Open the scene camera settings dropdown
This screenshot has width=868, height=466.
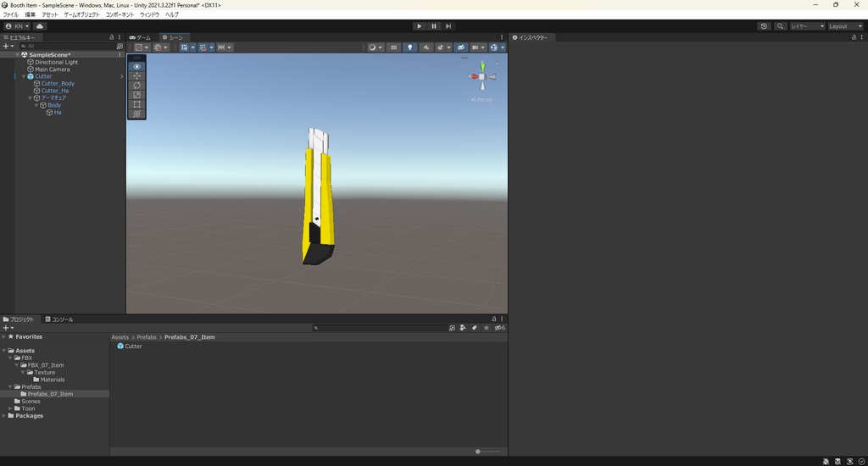(478, 47)
